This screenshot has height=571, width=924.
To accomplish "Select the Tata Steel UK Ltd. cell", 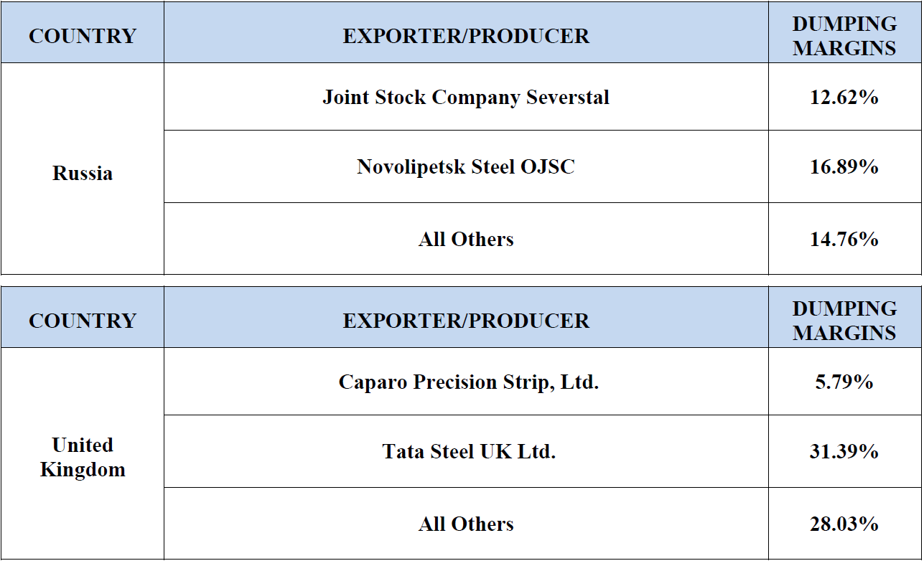I will 468,452.
